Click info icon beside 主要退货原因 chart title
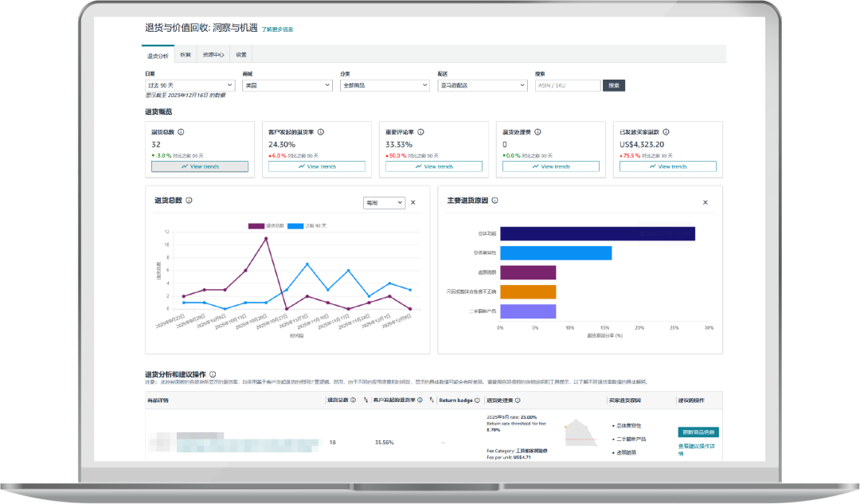This screenshot has height=504, width=860. pos(495,201)
